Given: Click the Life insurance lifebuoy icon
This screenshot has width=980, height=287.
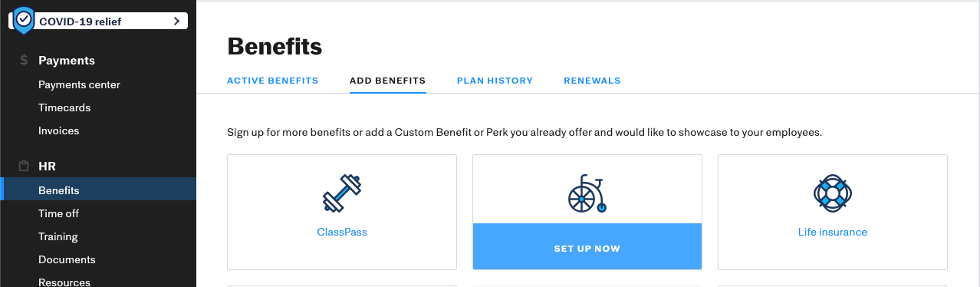Looking at the screenshot, I should (833, 193).
